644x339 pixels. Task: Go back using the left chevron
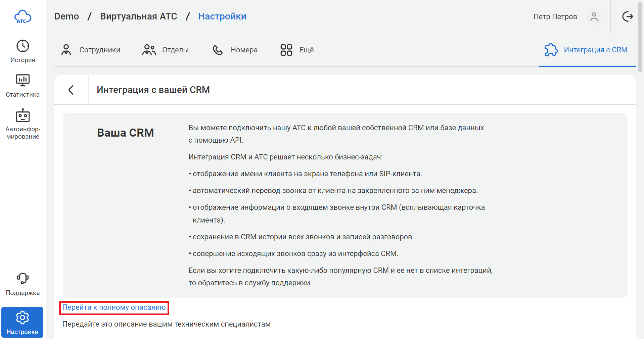(x=71, y=90)
